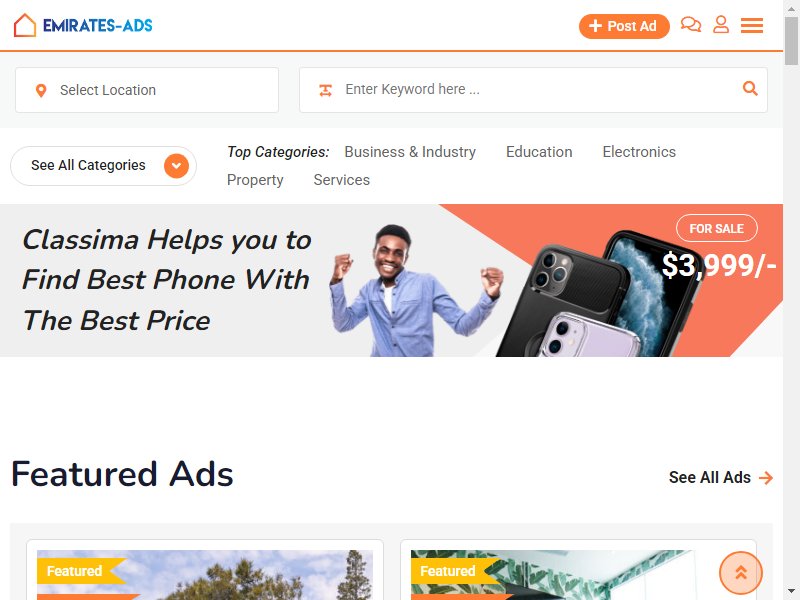Click the keyword text icon
The image size is (800, 600).
pyautogui.click(x=326, y=90)
